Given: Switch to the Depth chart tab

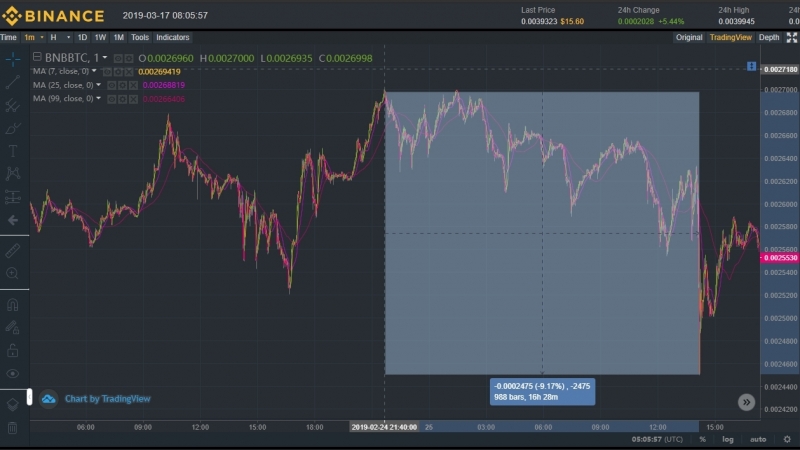Looking at the screenshot, I should point(769,37).
